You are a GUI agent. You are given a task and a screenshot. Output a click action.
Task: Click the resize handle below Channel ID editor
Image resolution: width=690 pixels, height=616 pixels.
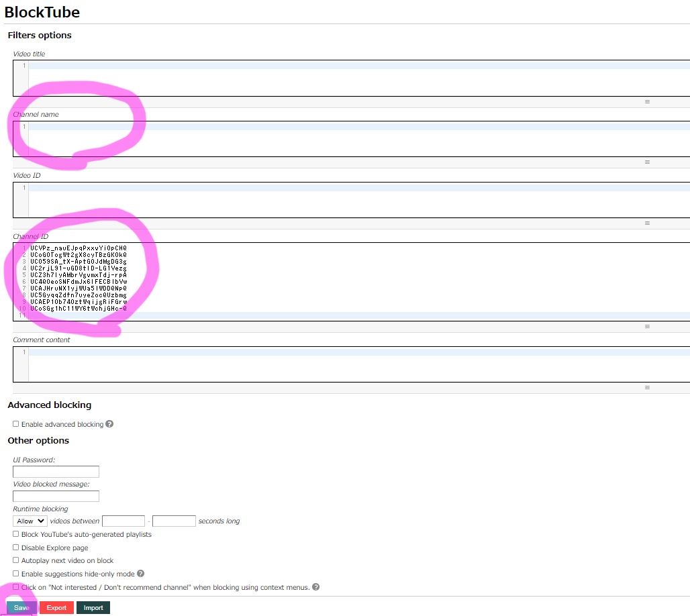(647, 327)
